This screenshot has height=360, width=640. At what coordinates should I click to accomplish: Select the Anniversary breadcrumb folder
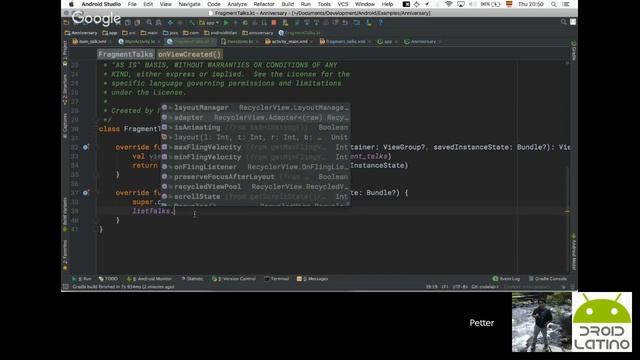pyautogui.click(x=81, y=33)
